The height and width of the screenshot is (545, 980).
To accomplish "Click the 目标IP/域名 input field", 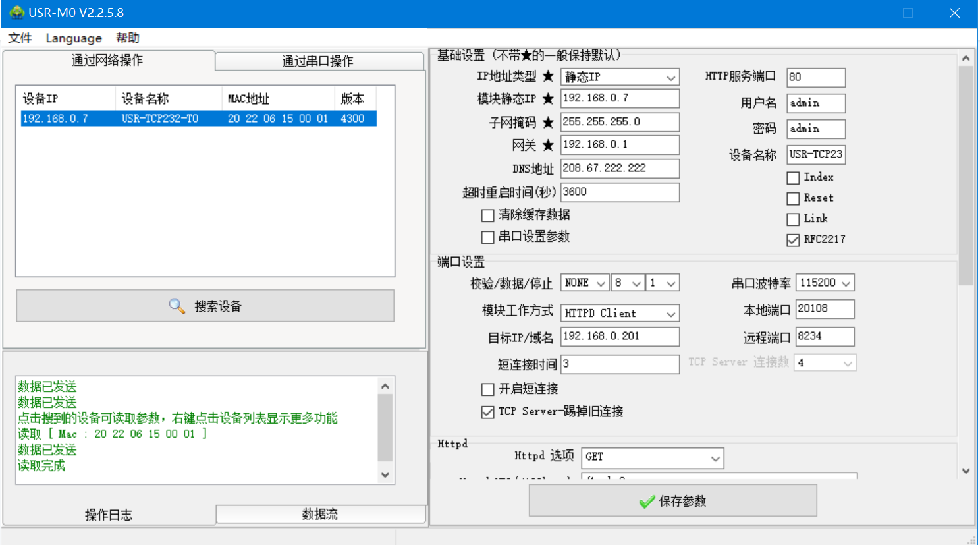I will (620, 336).
